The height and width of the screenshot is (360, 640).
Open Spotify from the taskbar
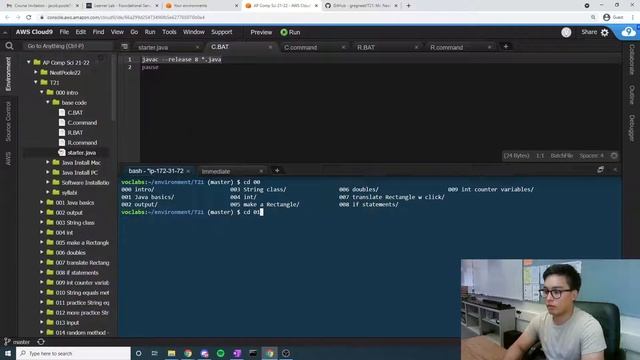pyautogui.click(x=220, y=353)
